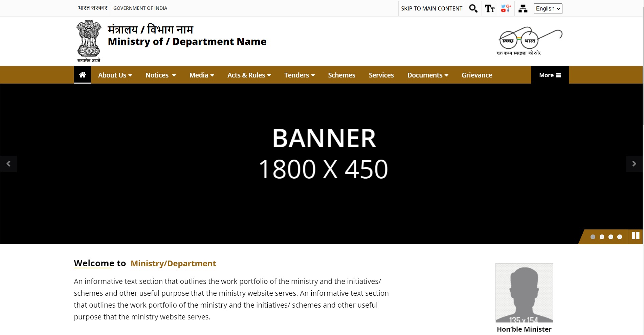Open the text size accessibility icon

(x=489, y=8)
